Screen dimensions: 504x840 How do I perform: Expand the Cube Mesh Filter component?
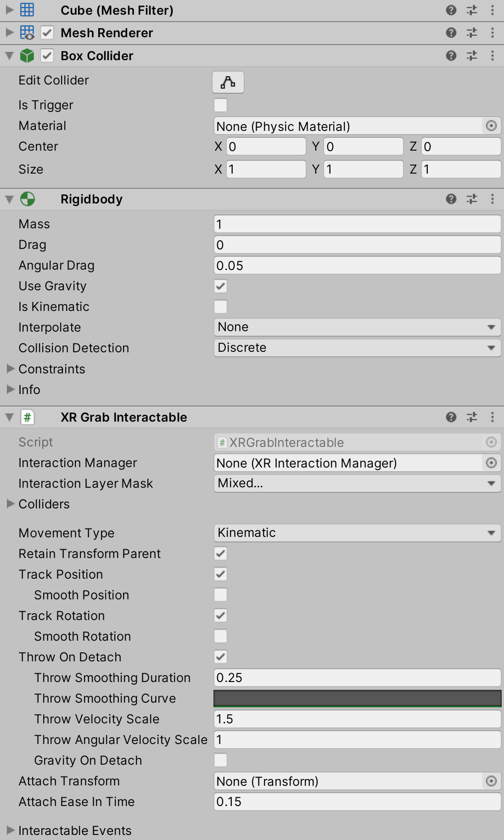[10, 10]
